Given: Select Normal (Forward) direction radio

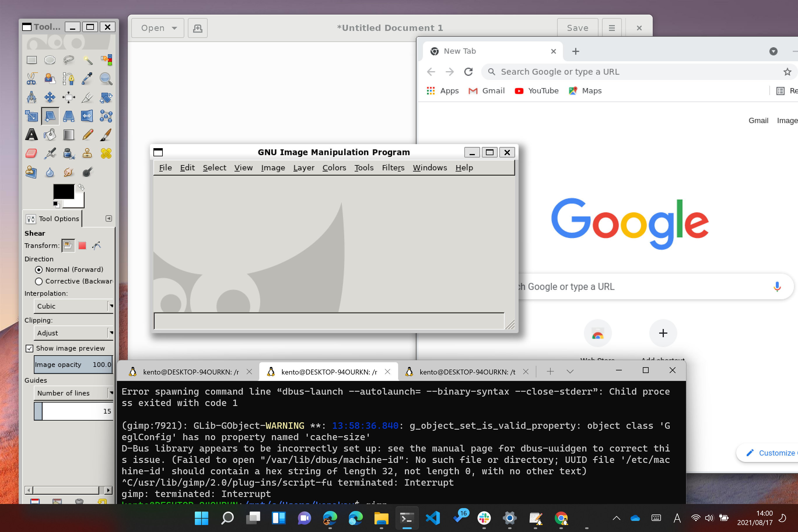Looking at the screenshot, I should (39, 270).
